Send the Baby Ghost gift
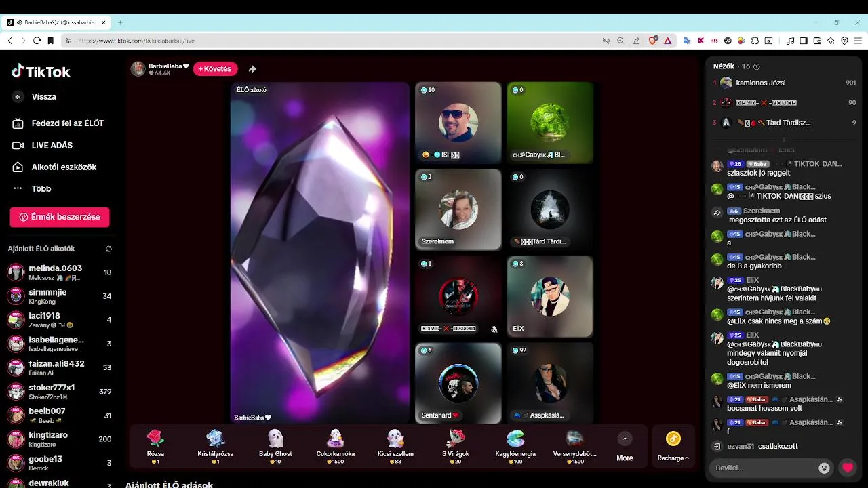868x488 pixels. point(275,445)
